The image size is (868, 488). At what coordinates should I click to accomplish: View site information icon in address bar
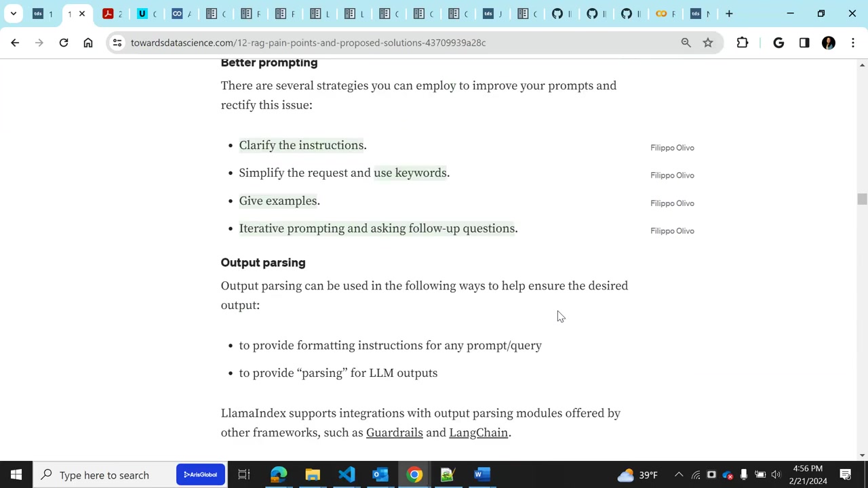117,43
